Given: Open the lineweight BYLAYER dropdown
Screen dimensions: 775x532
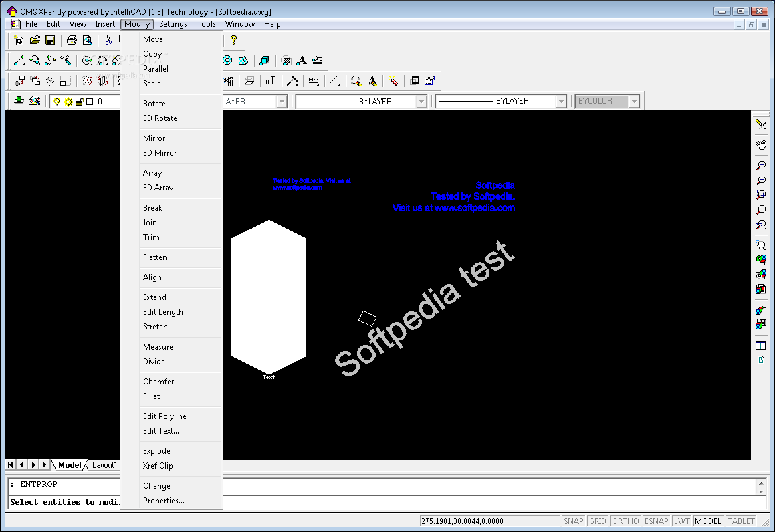Looking at the screenshot, I should [501, 102].
